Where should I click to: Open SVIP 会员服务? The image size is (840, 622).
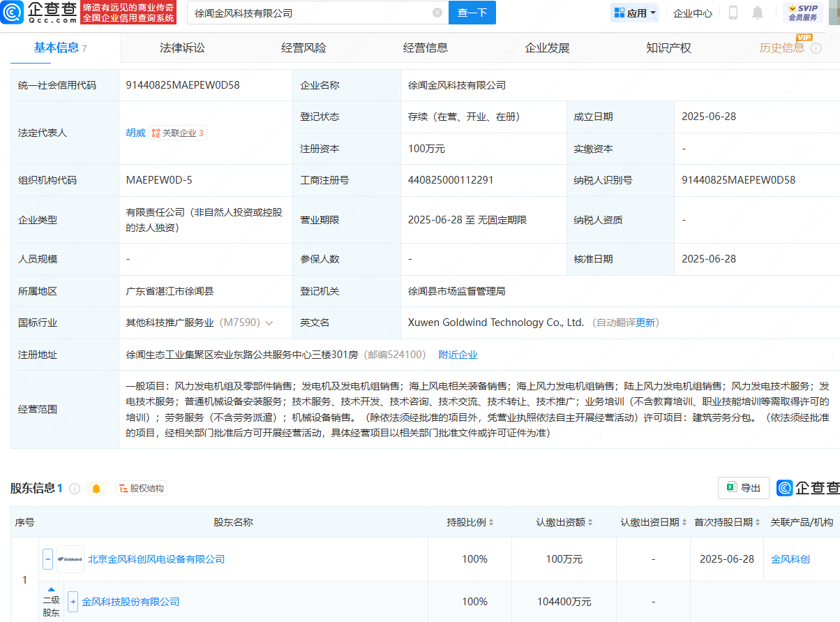803,13
